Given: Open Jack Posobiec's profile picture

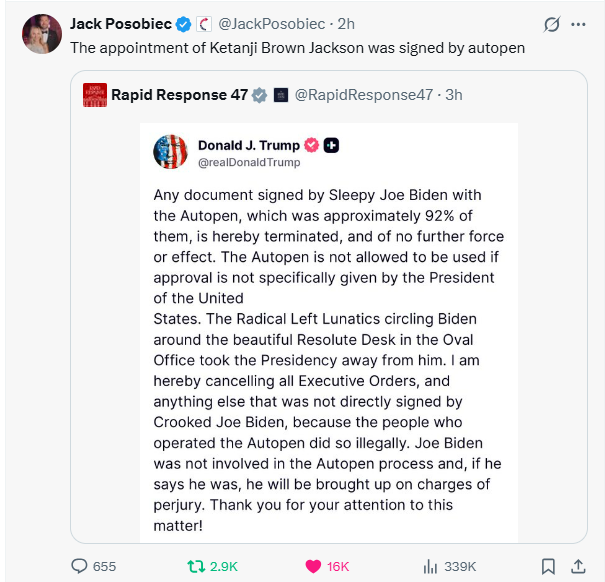Looking at the screenshot, I should [42, 34].
